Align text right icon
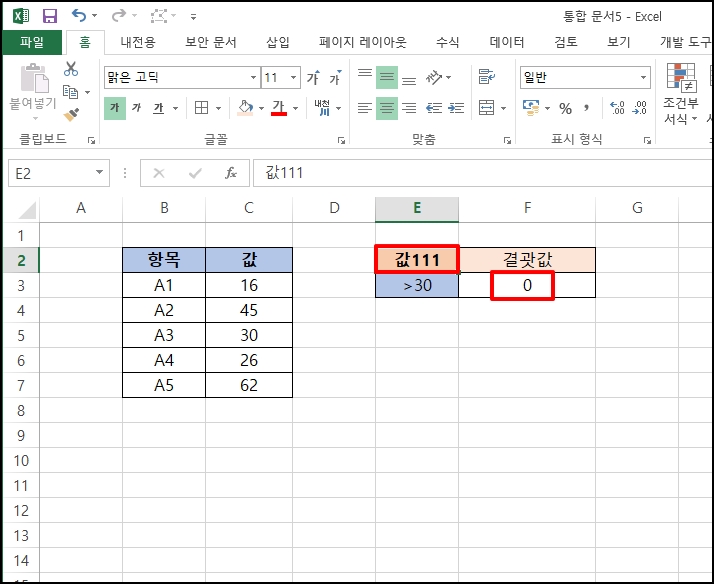This screenshot has height=584, width=714. click(x=409, y=108)
